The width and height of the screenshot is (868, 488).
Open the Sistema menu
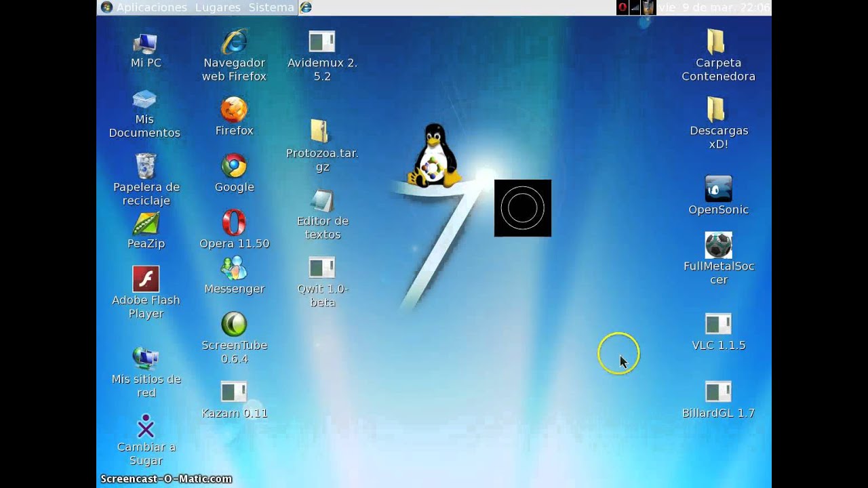pos(271,7)
